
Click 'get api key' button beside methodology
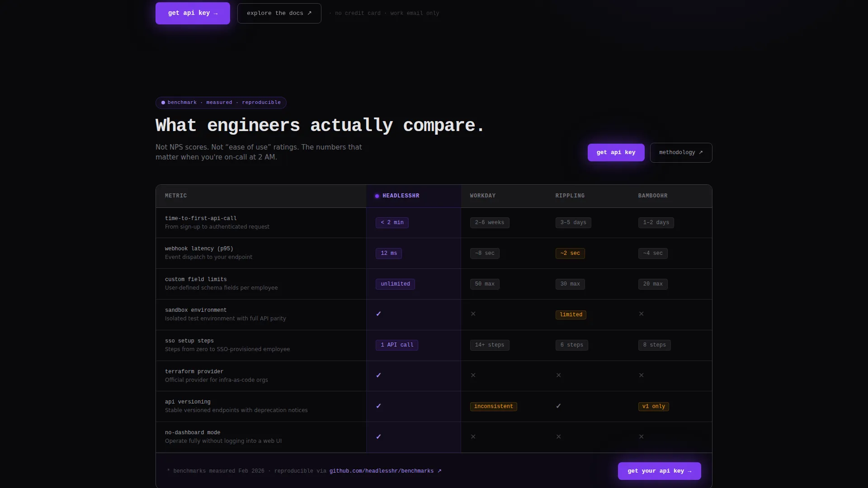616,152
